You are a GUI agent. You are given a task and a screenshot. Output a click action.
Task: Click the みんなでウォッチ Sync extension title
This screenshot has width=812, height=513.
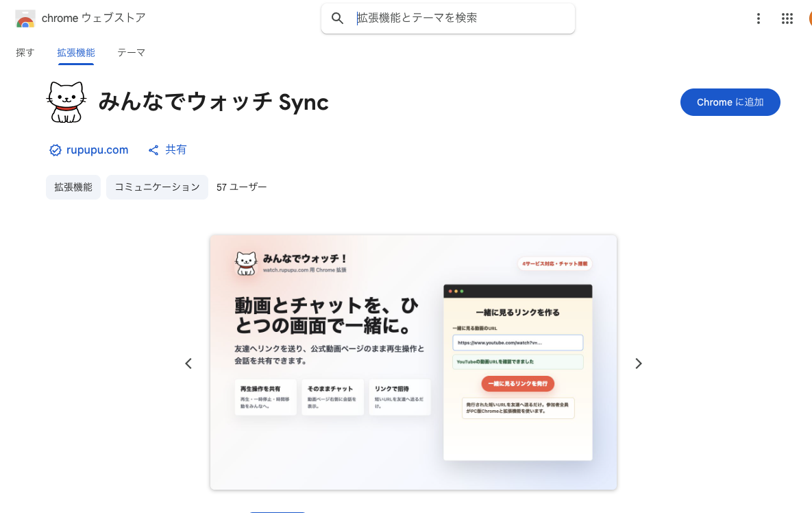coord(213,102)
